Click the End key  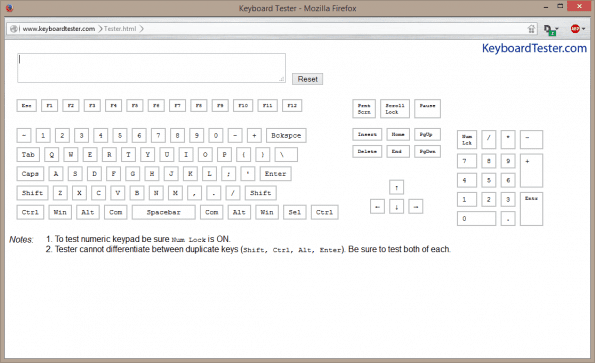[398, 151]
